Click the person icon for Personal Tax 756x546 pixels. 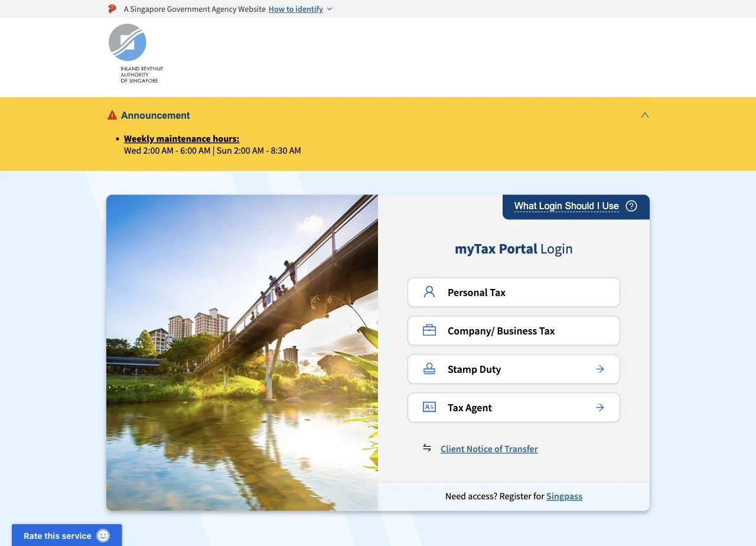click(429, 292)
